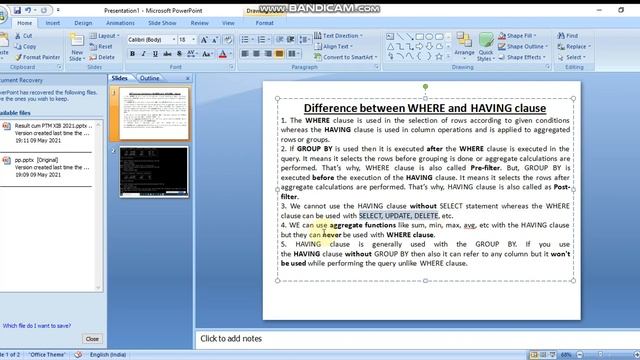Open the Review ribbon tab
The height and width of the screenshot is (360, 640).
point(199,23)
